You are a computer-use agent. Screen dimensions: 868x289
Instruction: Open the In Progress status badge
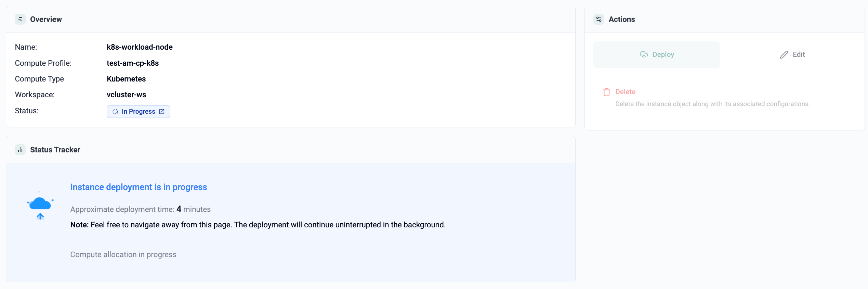pos(139,112)
